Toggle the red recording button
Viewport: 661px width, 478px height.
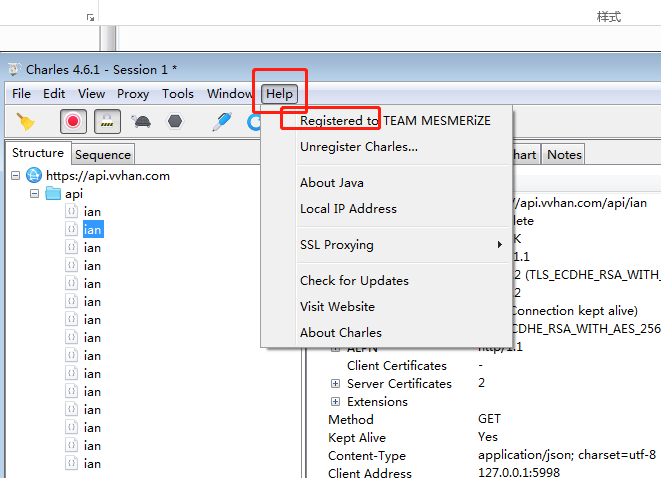(x=73, y=121)
